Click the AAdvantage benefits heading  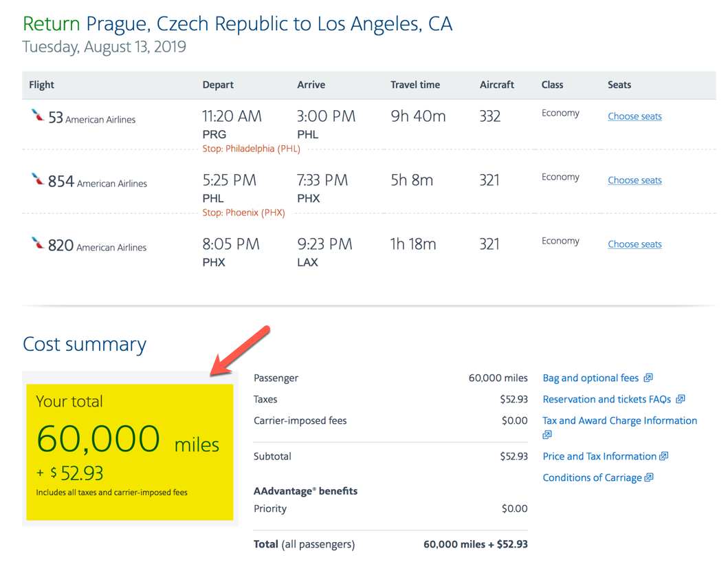305,491
